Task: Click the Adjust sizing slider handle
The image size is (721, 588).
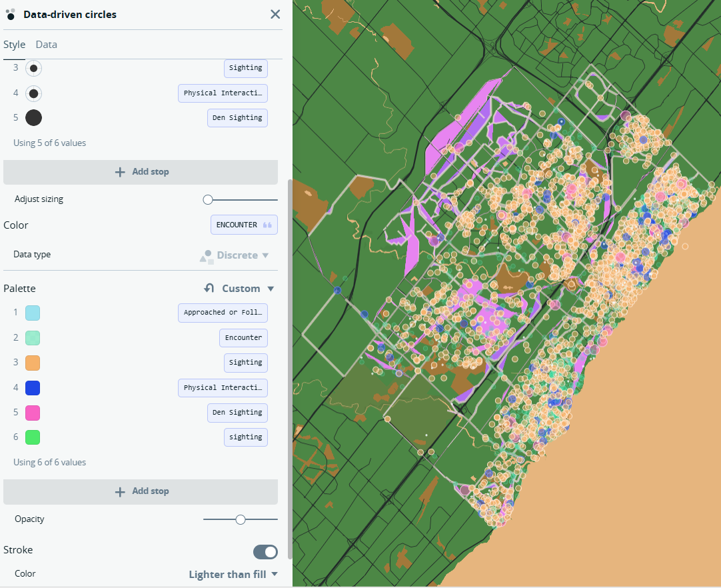Action: coord(207,199)
